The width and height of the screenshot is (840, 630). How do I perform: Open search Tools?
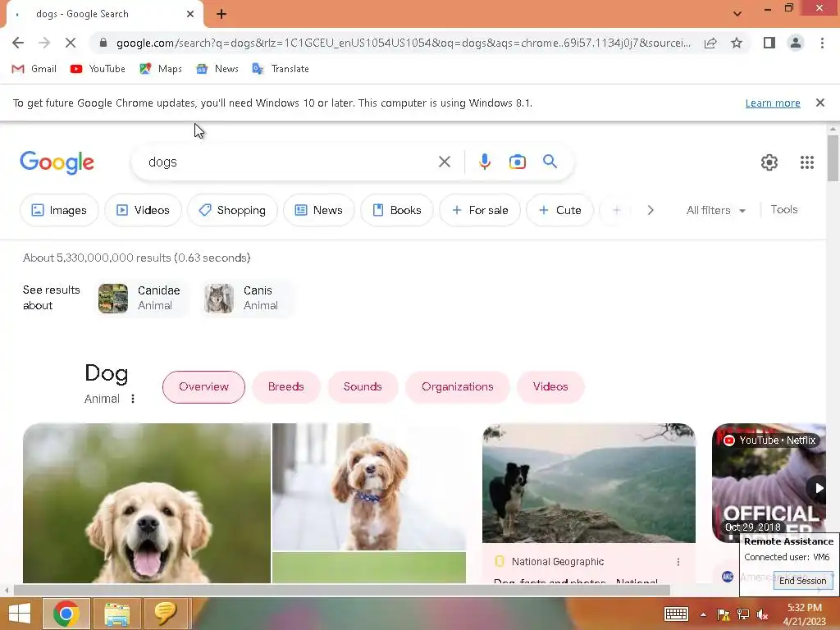click(x=783, y=209)
